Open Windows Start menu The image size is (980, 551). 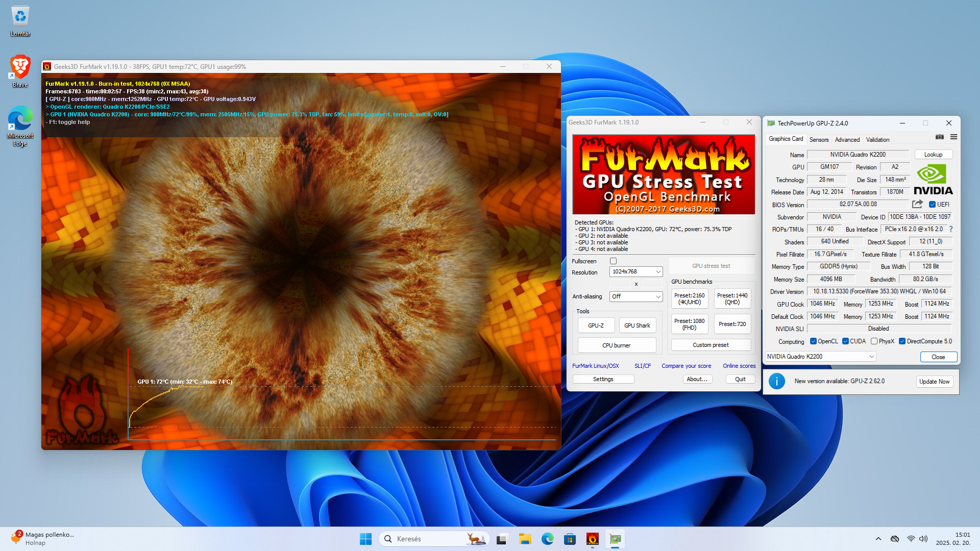tap(365, 539)
